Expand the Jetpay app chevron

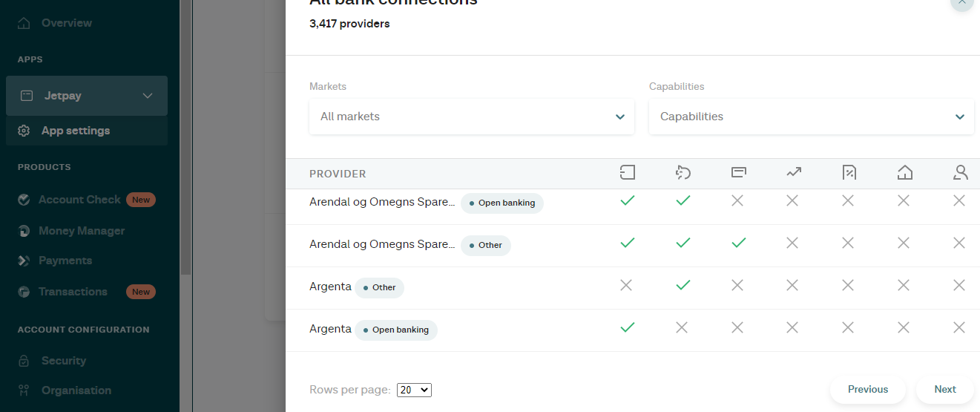click(148, 96)
